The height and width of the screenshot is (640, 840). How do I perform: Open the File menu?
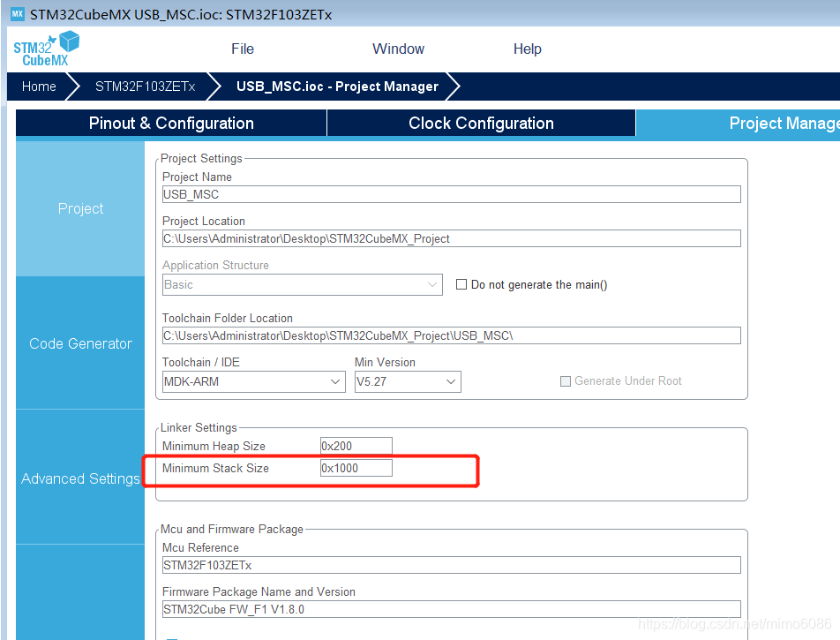(242, 49)
